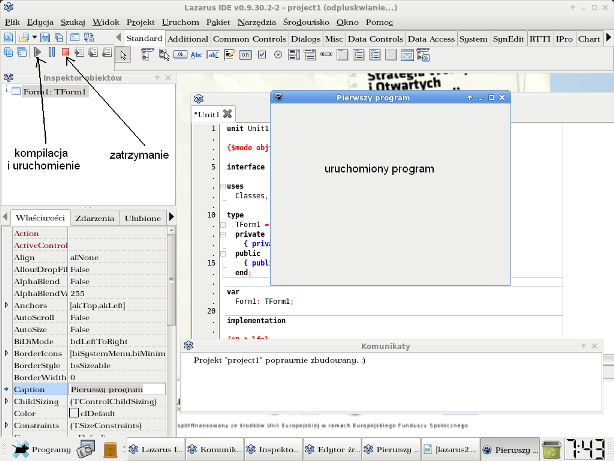
Task: Open the Uruchom menu
Action: 181,22
